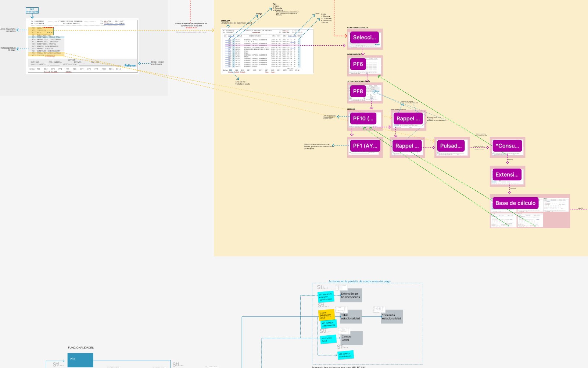Image resolution: width=588 pixels, height=368 pixels.
Task: Select the purple 'Extensi...' section label
Action: (507, 174)
